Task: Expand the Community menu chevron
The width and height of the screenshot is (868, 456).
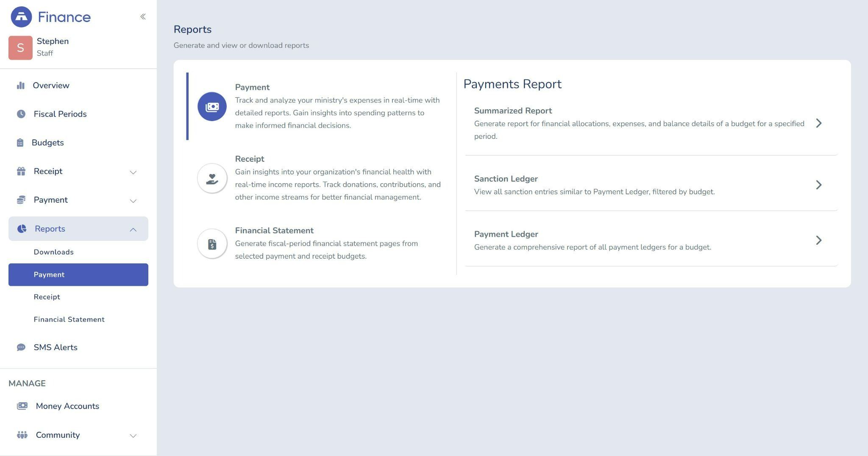Action: 133,436
